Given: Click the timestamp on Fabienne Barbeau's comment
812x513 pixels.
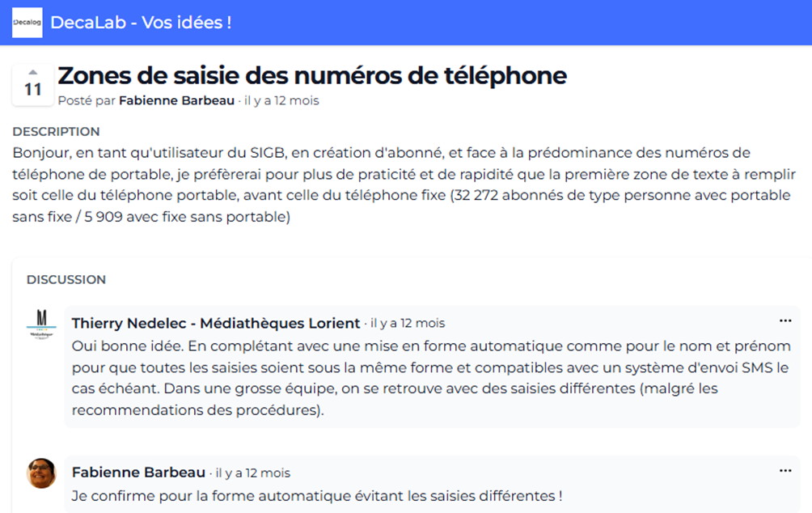Looking at the screenshot, I should click(x=252, y=473).
